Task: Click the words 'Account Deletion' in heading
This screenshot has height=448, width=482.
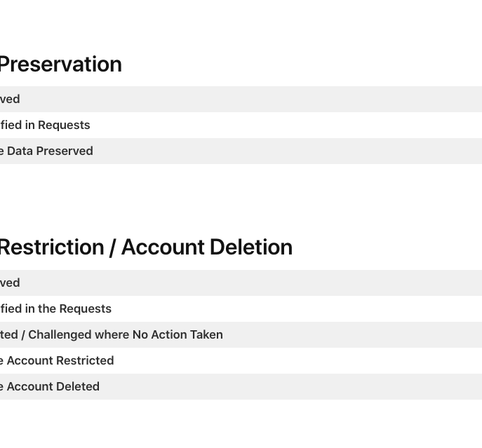Action: (207, 247)
